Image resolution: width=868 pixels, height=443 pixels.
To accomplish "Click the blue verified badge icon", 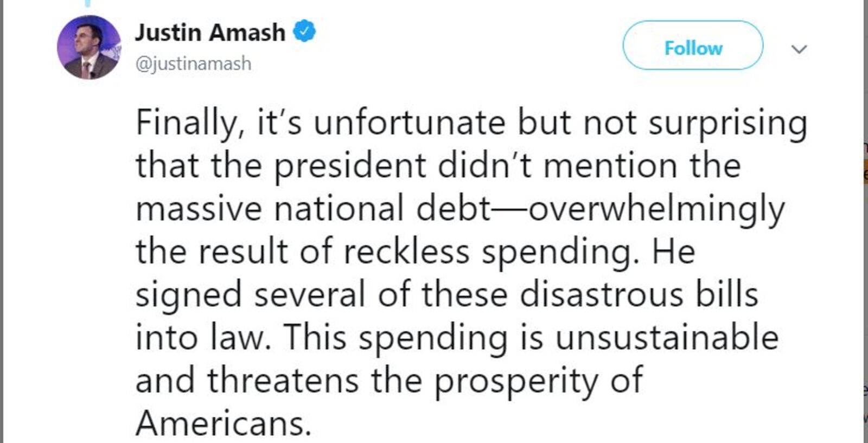I will coord(304,31).
